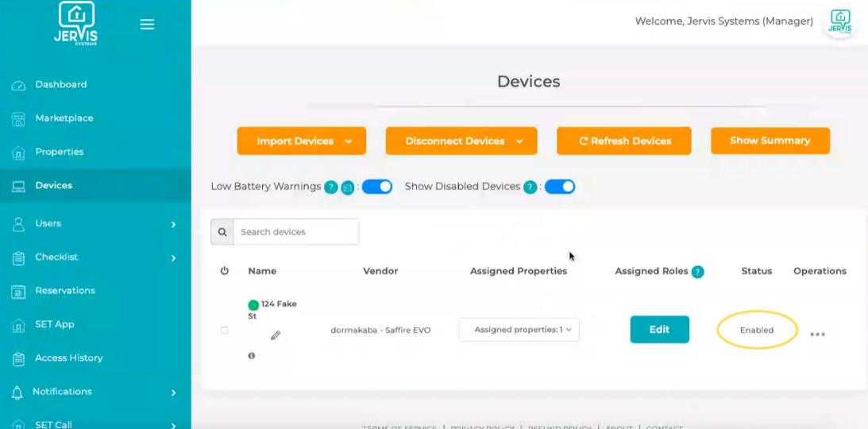This screenshot has height=429, width=868.
Task: Open the Jervis profile avatar at top right
Action: tap(839, 22)
